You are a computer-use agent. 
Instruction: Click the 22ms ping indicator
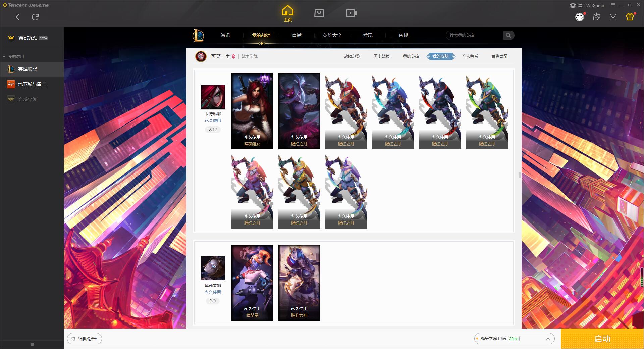point(514,339)
